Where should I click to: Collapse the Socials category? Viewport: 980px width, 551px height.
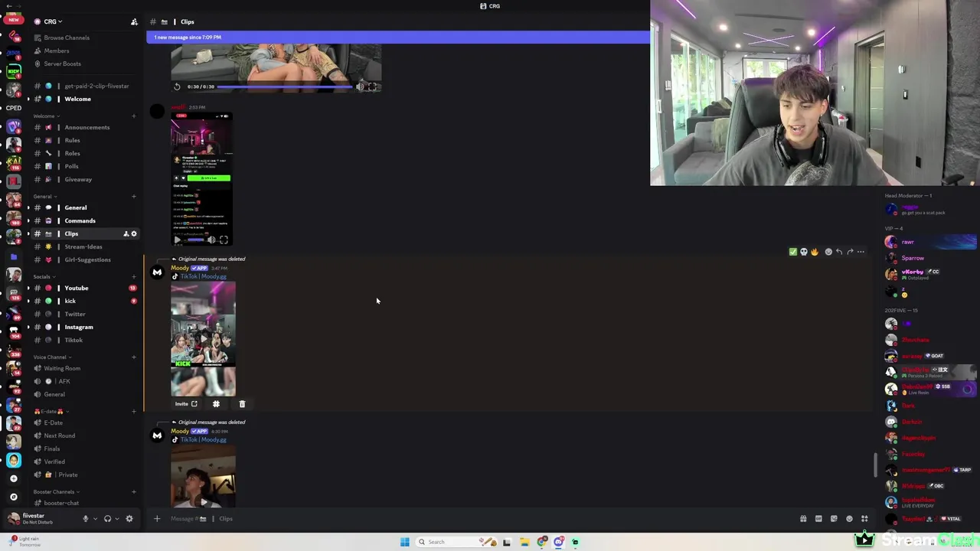pos(44,276)
